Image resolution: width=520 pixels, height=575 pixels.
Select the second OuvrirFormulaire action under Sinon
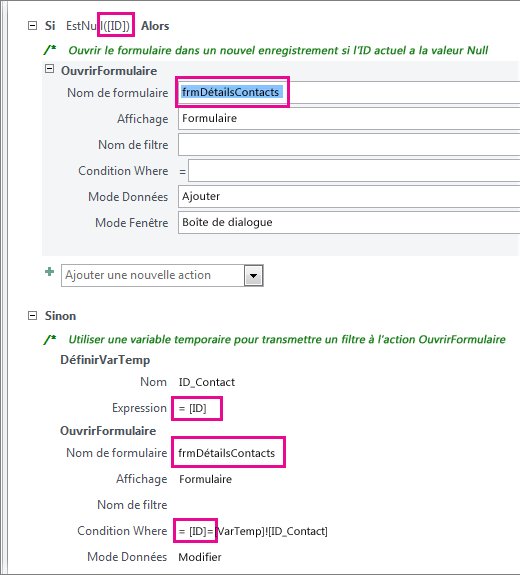(x=108, y=431)
